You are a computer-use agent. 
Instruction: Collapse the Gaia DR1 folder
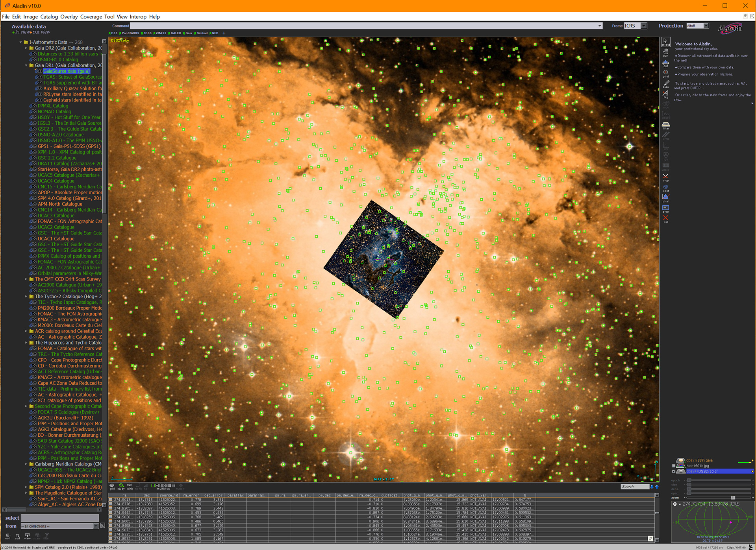26,65
